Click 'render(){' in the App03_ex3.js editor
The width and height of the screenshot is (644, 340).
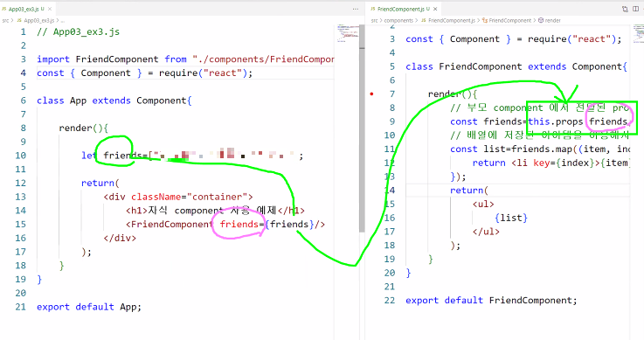tap(84, 128)
